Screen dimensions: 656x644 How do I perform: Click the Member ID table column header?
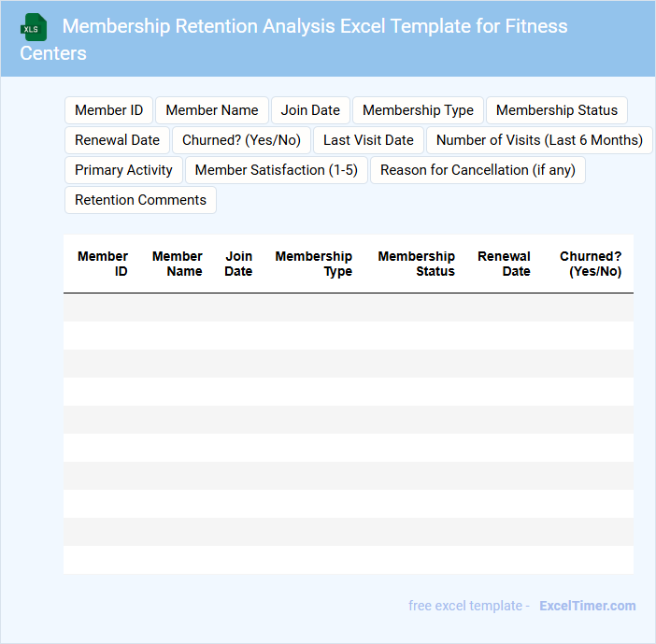point(103,264)
